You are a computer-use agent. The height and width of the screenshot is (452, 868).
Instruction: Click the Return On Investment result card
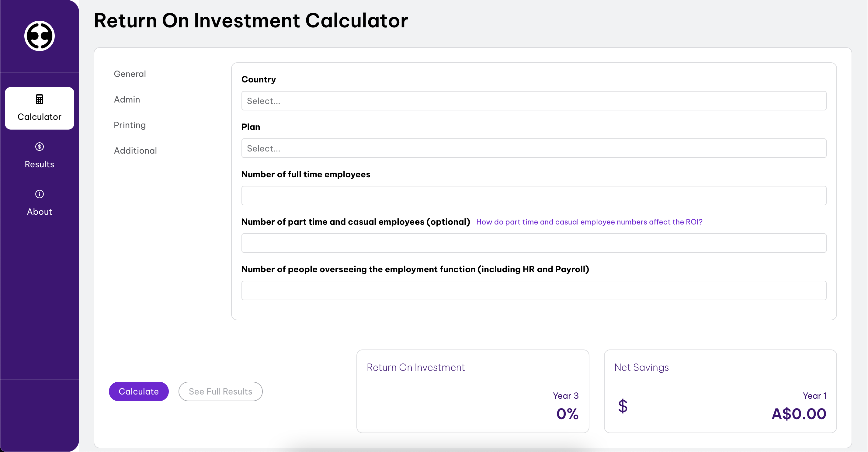point(473,391)
